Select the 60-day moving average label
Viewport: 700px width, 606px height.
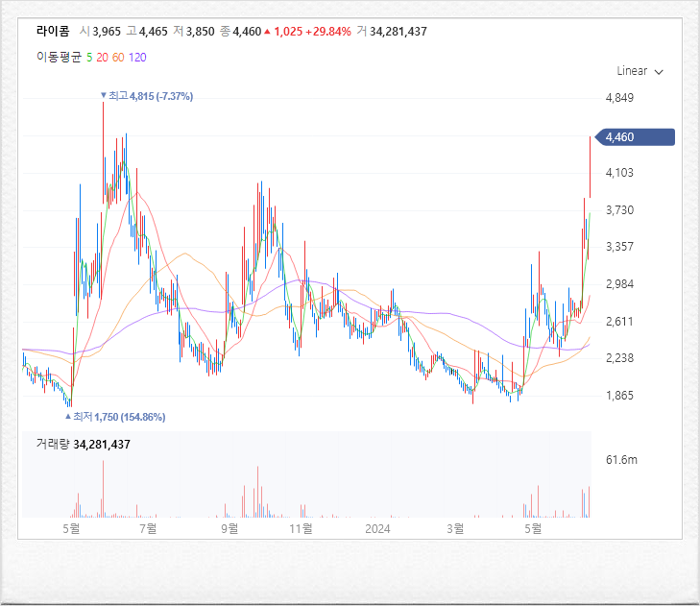point(118,58)
